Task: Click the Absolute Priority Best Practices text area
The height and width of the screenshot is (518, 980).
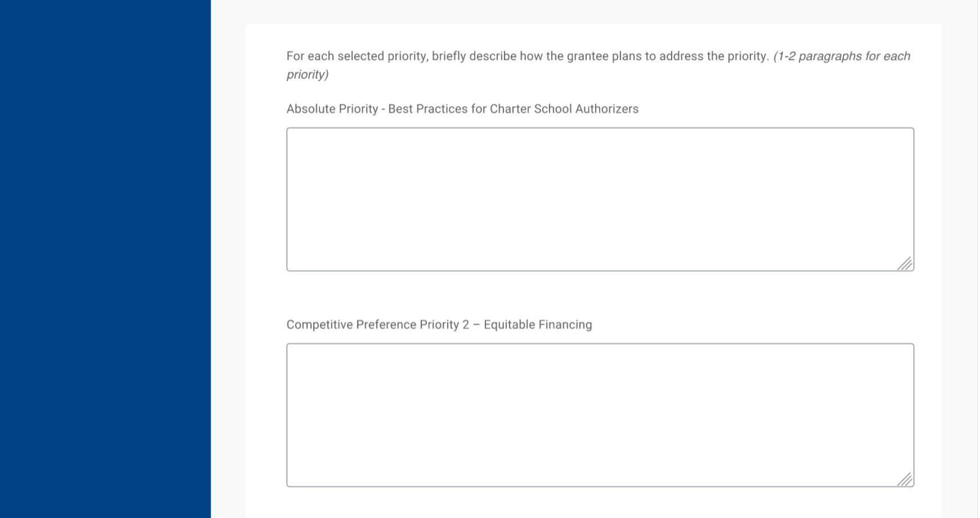Action: tap(600, 199)
